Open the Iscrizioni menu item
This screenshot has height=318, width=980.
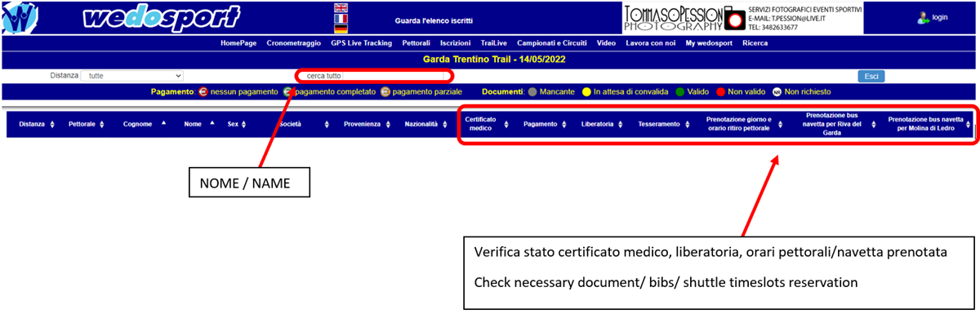tap(455, 42)
